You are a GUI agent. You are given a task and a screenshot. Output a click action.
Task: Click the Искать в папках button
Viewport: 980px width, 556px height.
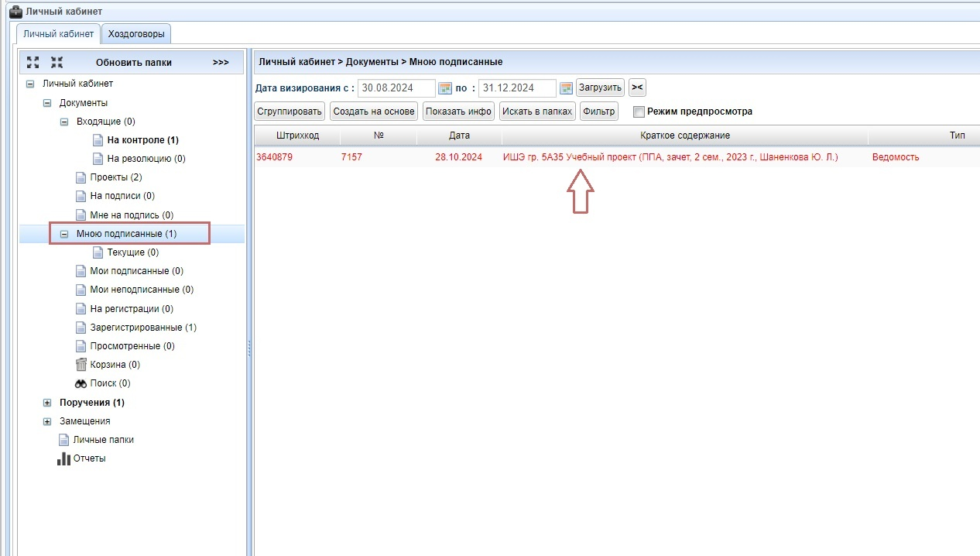point(538,112)
